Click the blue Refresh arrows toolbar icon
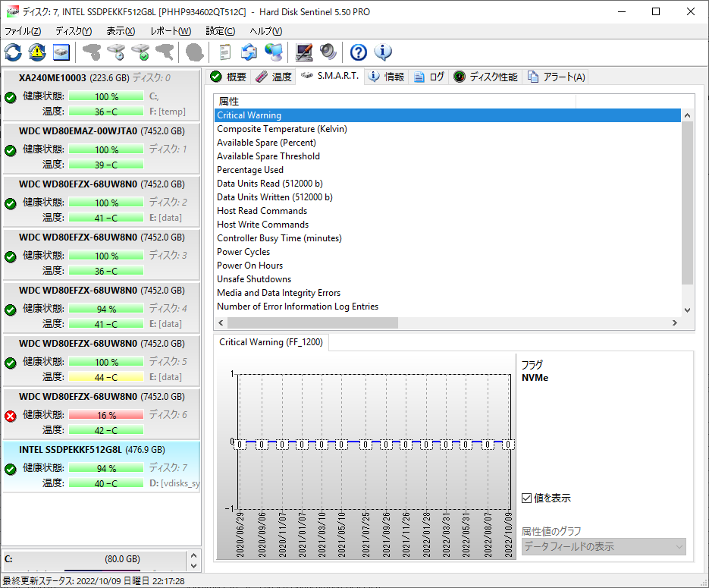The height and width of the screenshot is (588, 709). 13,52
